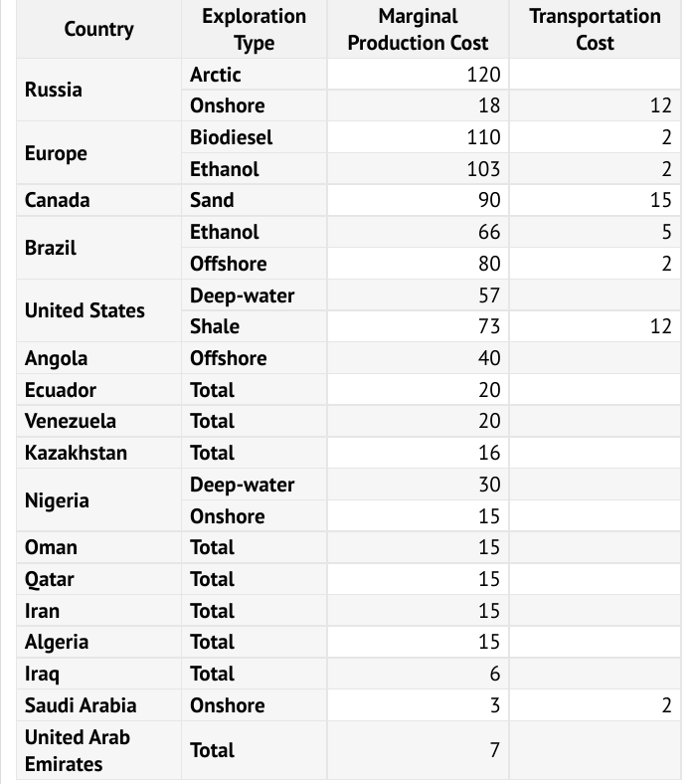
Task: Select the Russia country cell
Action: pyautogui.click(x=54, y=90)
